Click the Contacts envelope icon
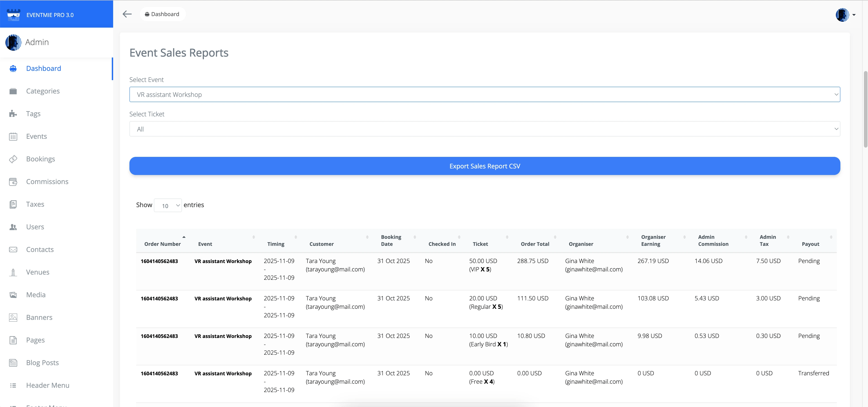This screenshot has width=868, height=407. click(x=13, y=249)
